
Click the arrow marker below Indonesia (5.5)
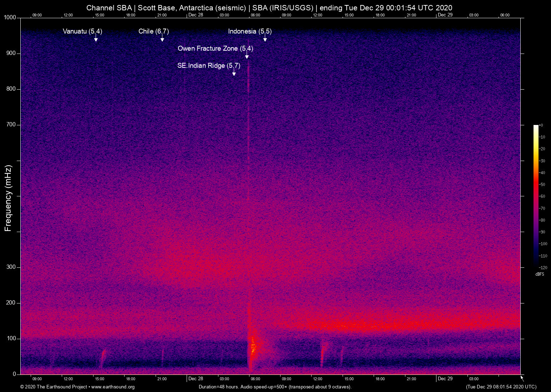[x=265, y=39]
